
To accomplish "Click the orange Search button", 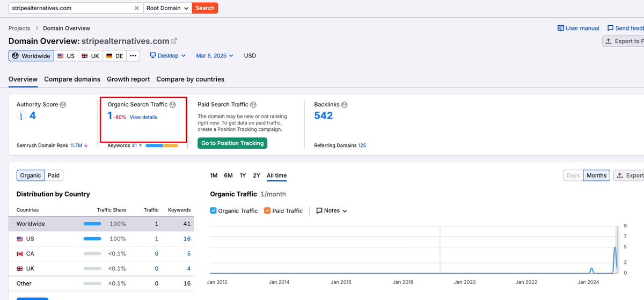I will 205,8.
